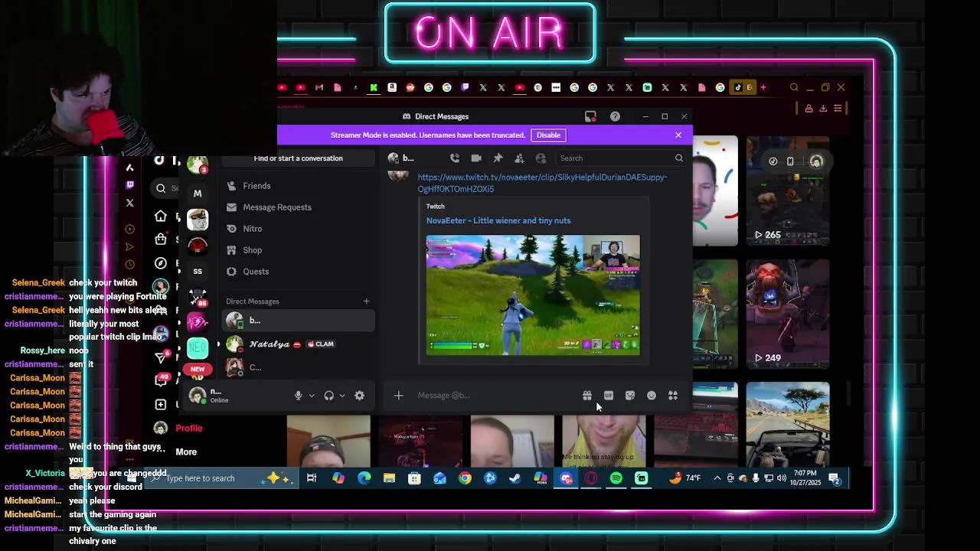
Task: Open browser downloads icon
Action: tap(823, 109)
